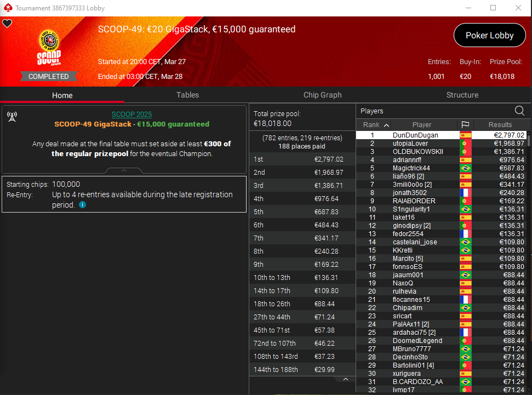532x395 pixels.
Task: Click Spain flag beside DunDunDugan
Action: (466, 135)
